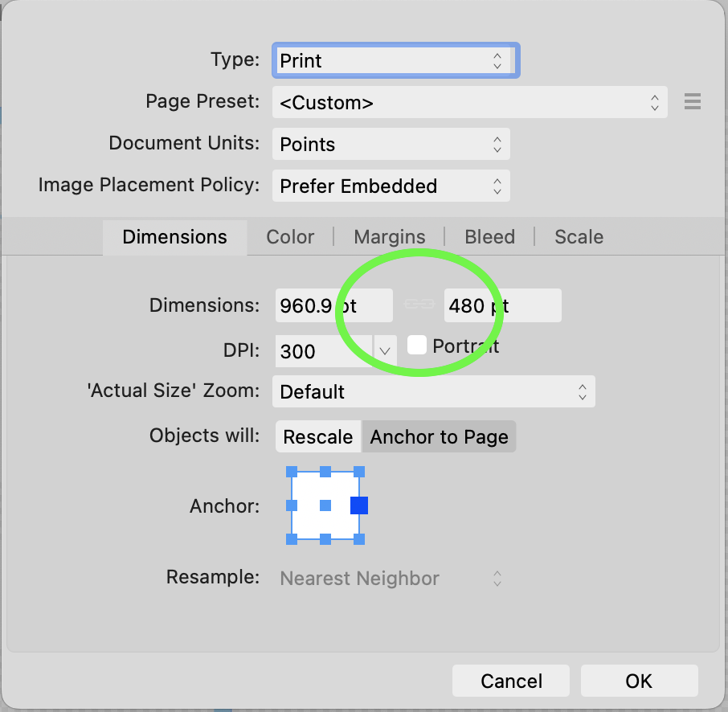This screenshot has width=728, height=712.
Task: Select the bottom-left anchor point
Action: pos(292,539)
